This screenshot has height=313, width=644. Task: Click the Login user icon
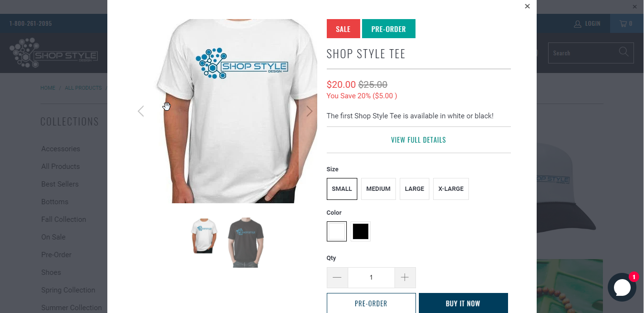[578, 23]
